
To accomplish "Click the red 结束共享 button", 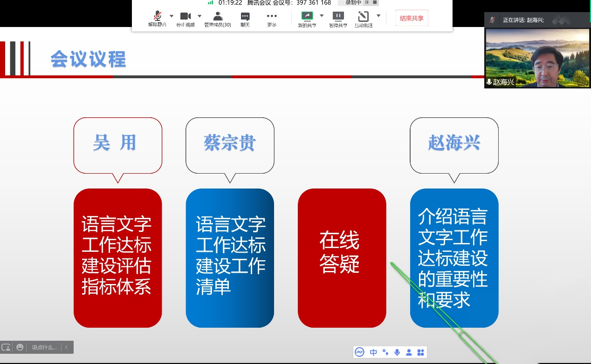I will point(412,18).
